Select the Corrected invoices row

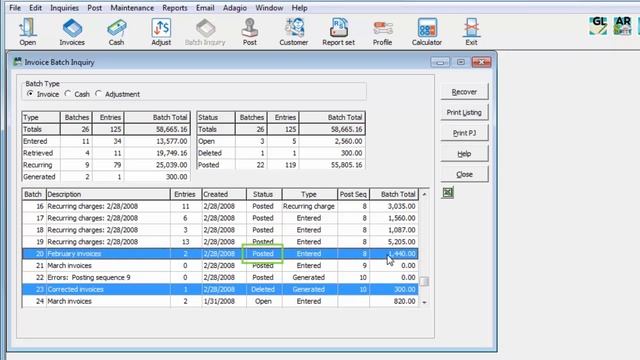point(220,289)
